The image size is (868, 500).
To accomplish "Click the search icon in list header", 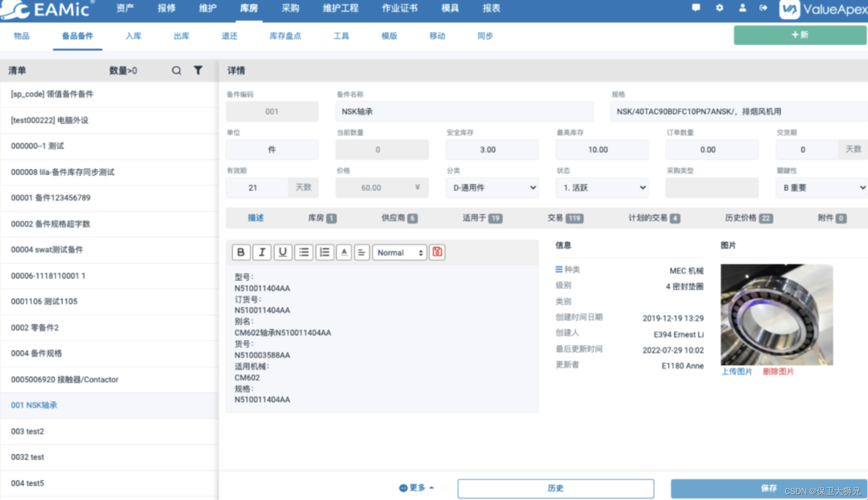I will 176,70.
